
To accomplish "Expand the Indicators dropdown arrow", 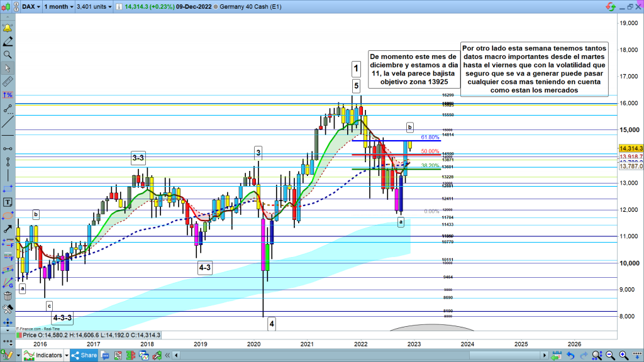I will [67, 356].
